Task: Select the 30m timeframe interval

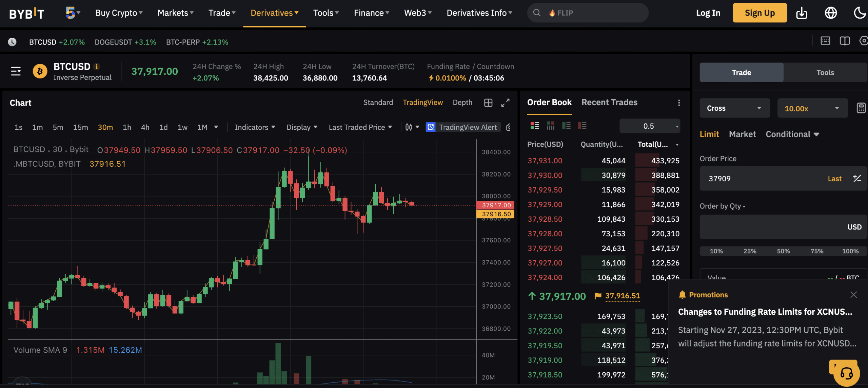Action: 105,128
